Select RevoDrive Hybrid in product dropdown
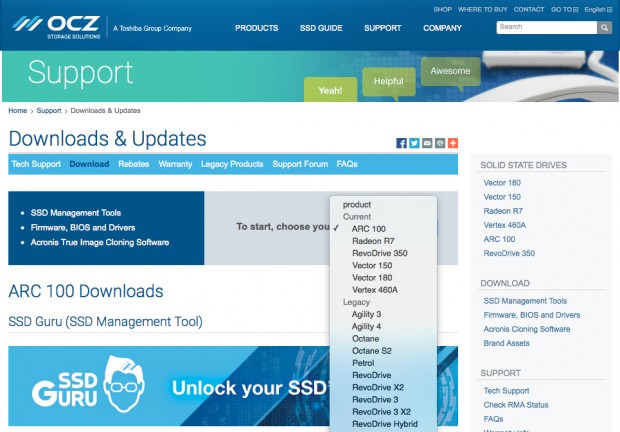The image size is (620, 432). point(384,424)
